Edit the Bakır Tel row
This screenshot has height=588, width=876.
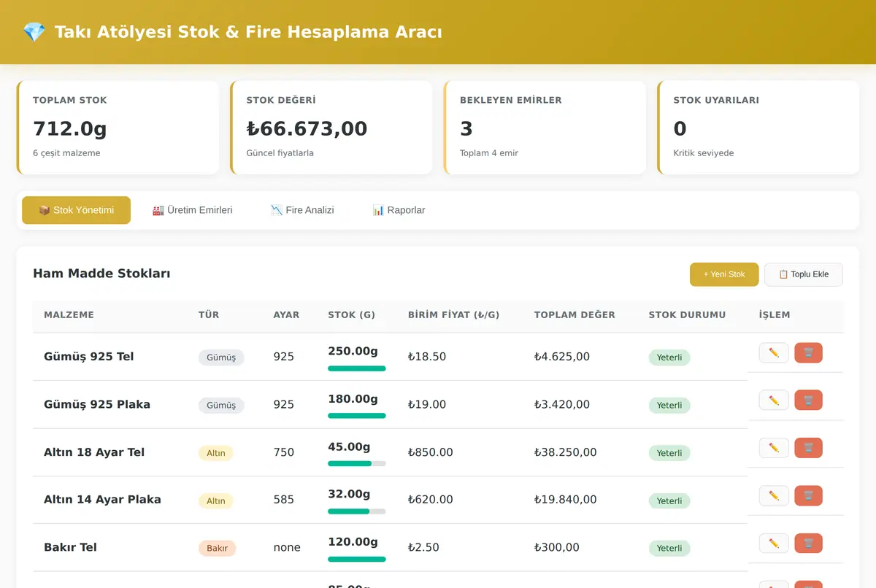coord(774,543)
